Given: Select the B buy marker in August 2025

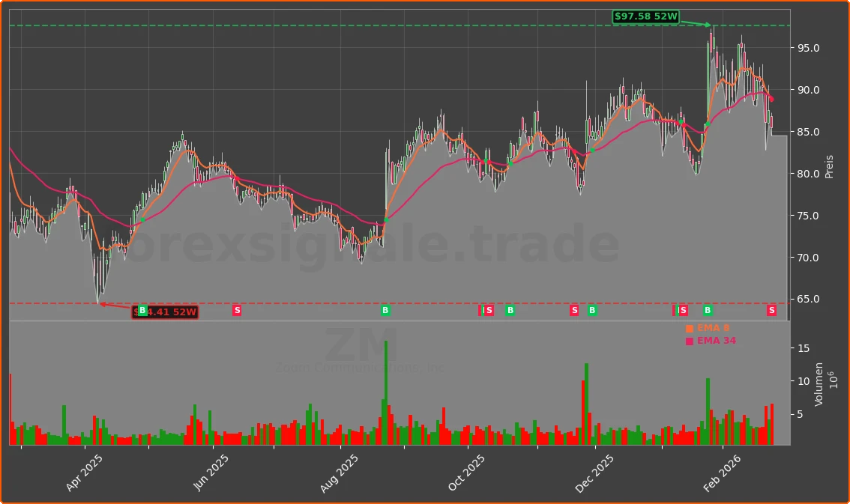Looking at the screenshot, I should 385,311.
